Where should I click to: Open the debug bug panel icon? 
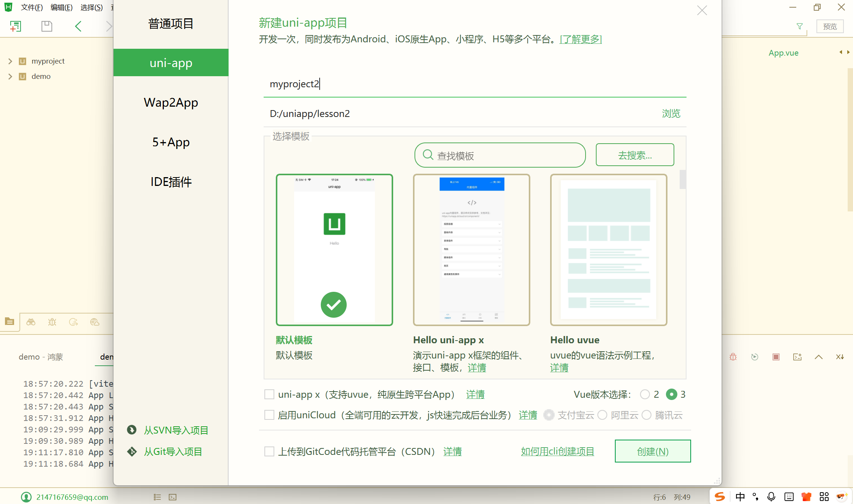point(52,322)
